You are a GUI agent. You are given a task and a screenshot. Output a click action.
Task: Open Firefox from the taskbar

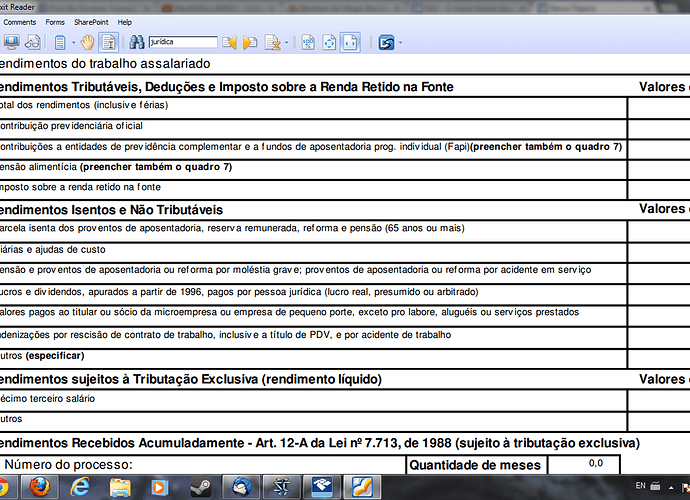[40, 487]
